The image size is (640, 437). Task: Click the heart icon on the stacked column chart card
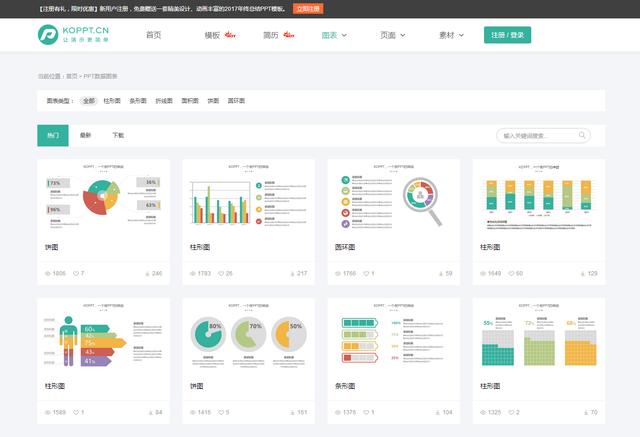tap(511, 273)
